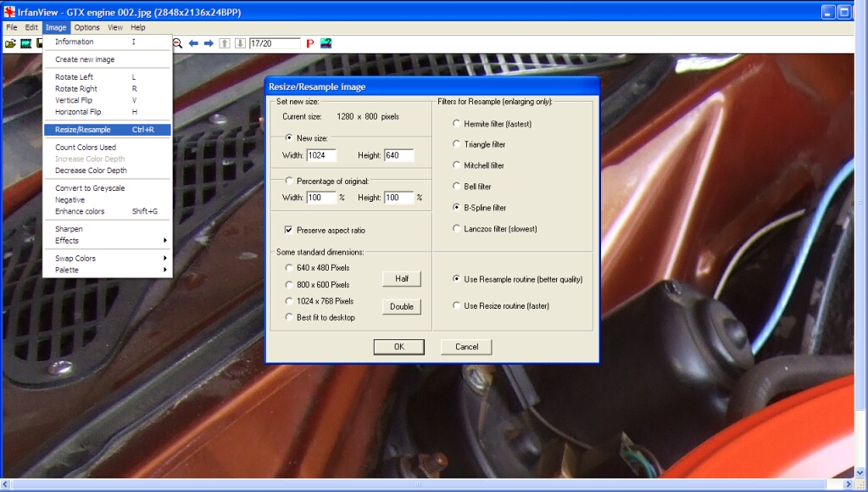Choose Percentage of original radio button
Image resolution: width=868 pixels, height=492 pixels.
click(x=289, y=181)
